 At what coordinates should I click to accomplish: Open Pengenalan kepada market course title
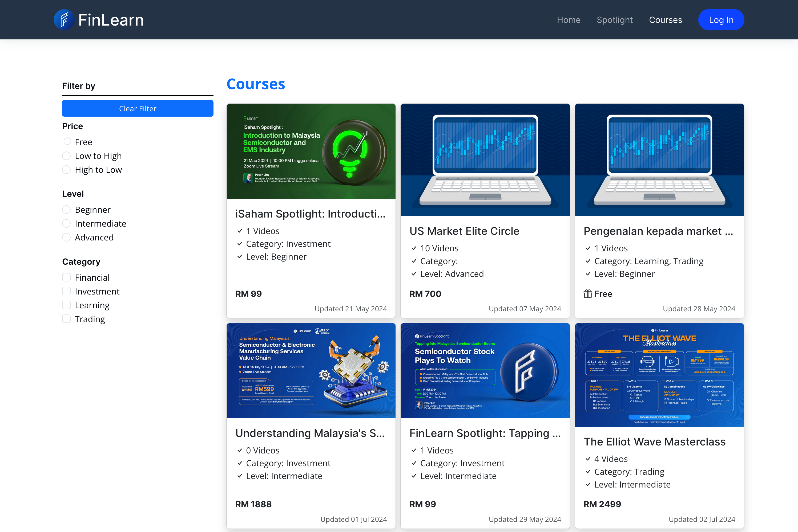[658, 231]
